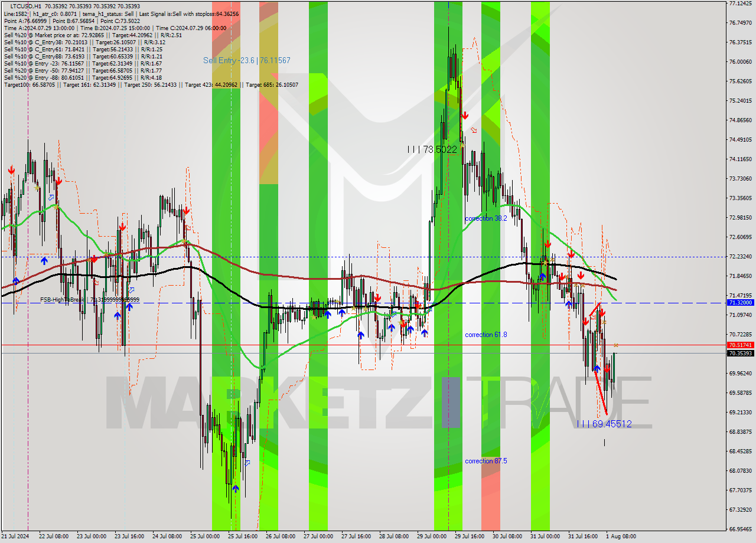Select the 'Sell %10 @ Entry -23' line
756x543 pixels.
[83, 63]
